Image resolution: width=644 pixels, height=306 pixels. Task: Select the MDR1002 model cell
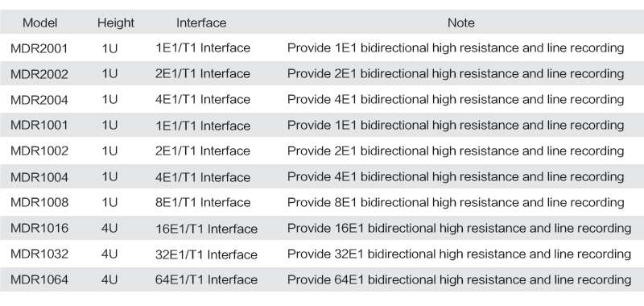pos(39,151)
